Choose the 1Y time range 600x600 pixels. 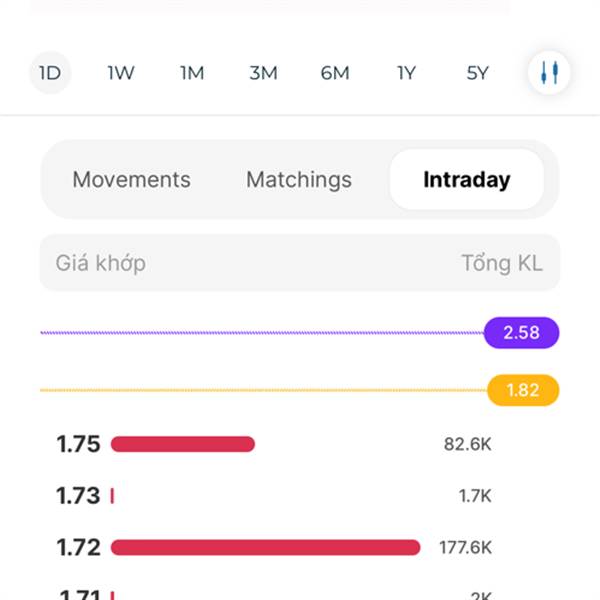click(406, 73)
